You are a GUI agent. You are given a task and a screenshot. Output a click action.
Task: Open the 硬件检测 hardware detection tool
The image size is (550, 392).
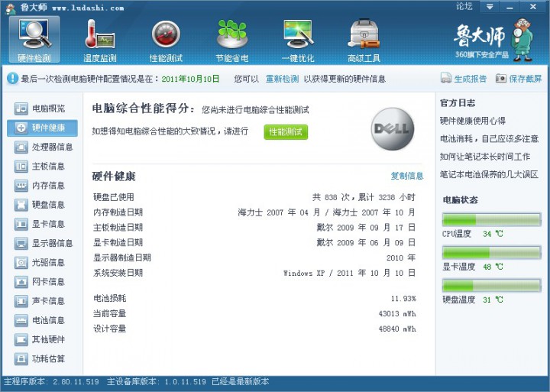pos(34,38)
